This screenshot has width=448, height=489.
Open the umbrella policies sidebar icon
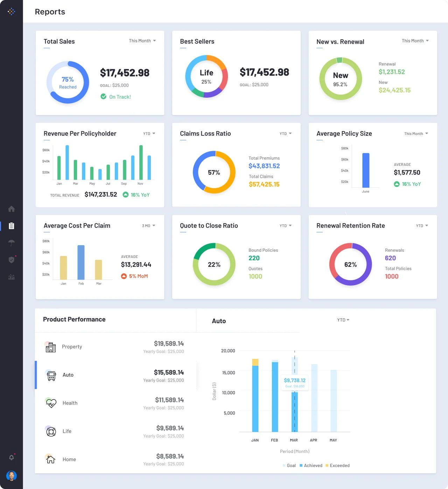tap(11, 243)
